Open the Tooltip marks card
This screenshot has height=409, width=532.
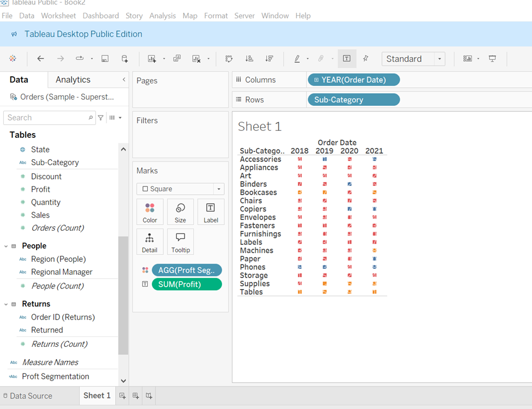click(x=180, y=242)
